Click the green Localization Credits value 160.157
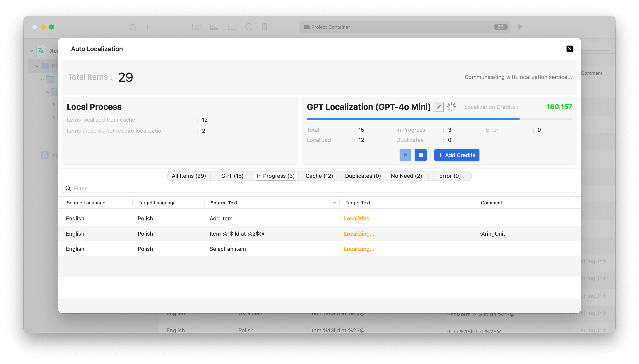 (559, 107)
